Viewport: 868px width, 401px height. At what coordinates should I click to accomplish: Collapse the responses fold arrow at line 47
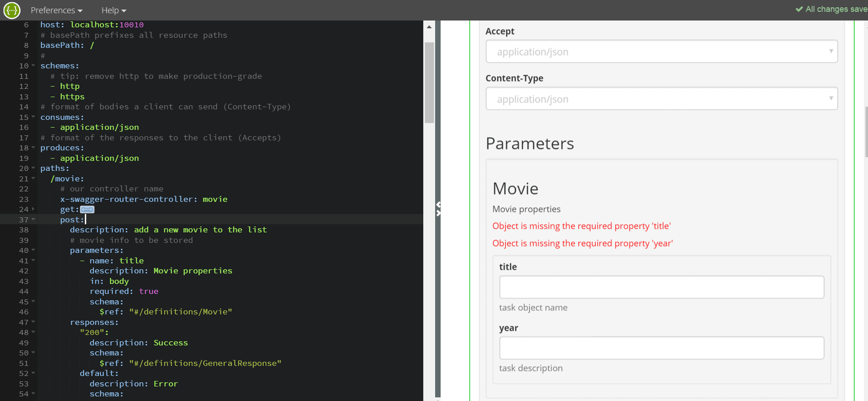pyautogui.click(x=33, y=322)
